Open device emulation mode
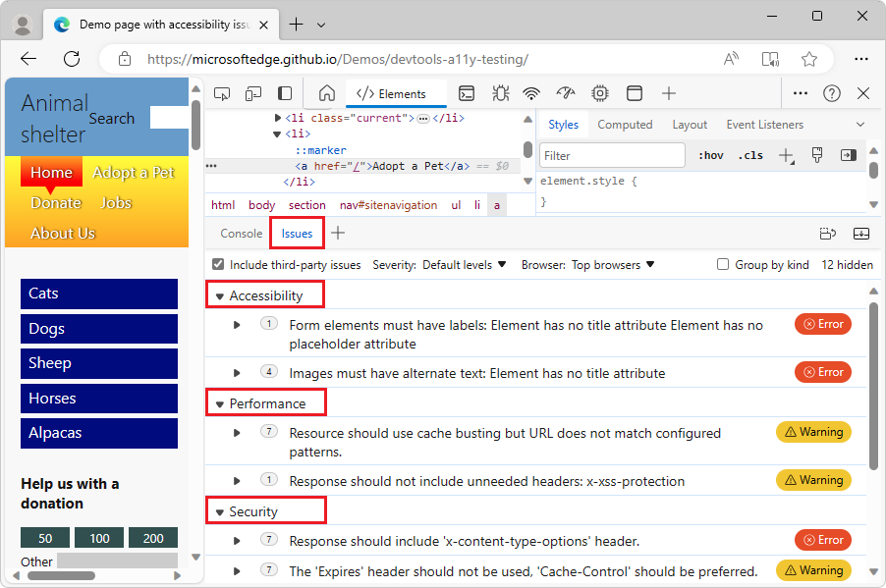 tap(252, 93)
